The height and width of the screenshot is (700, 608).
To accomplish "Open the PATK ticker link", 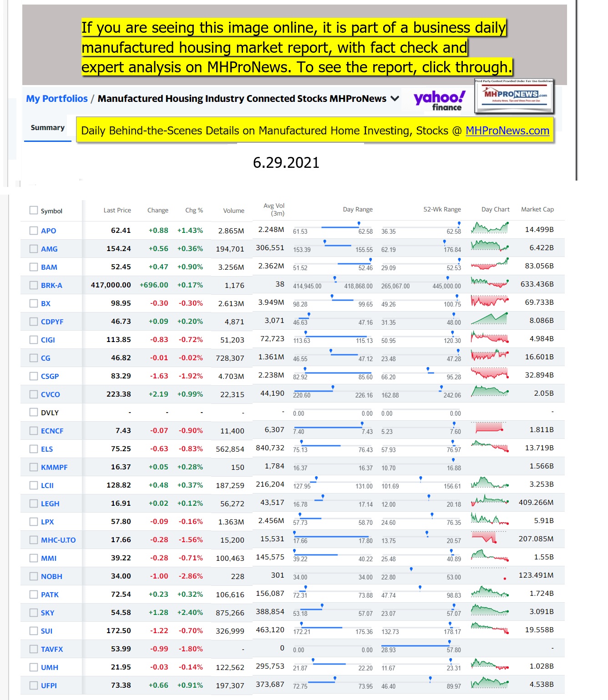I will (x=50, y=594).
